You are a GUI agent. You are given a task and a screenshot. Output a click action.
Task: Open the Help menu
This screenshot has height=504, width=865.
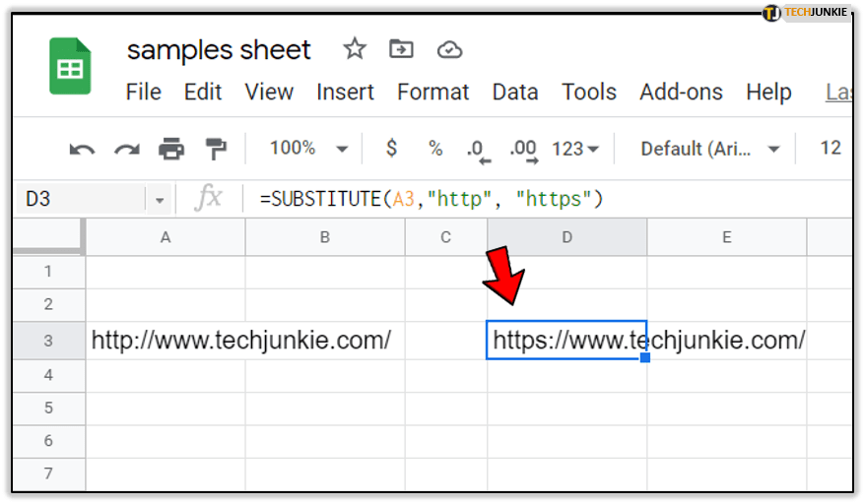(x=769, y=93)
